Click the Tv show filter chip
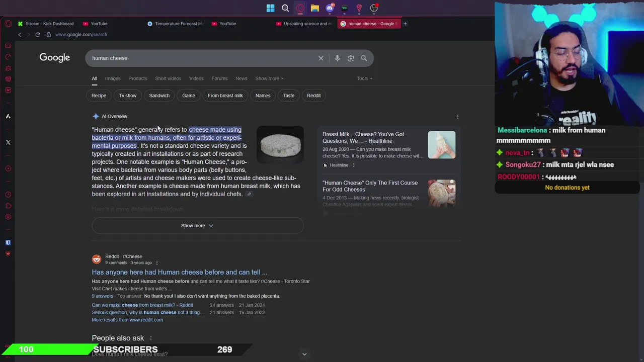The width and height of the screenshot is (644, 362). click(x=128, y=96)
